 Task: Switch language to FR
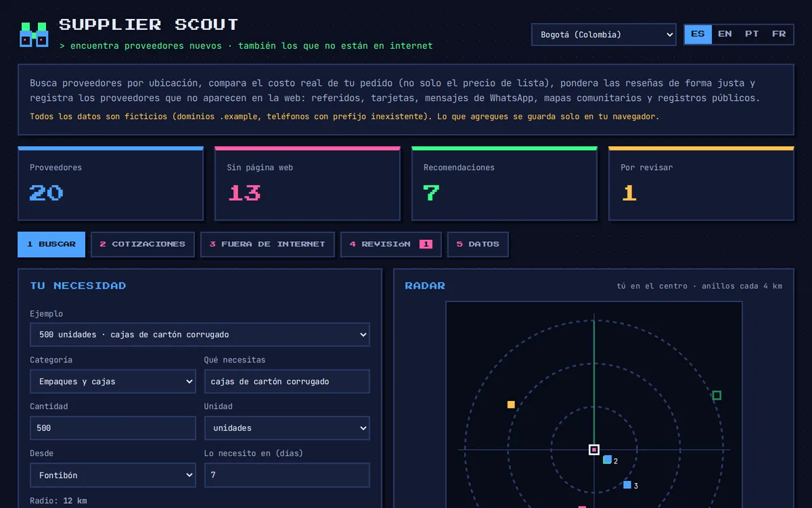779,34
